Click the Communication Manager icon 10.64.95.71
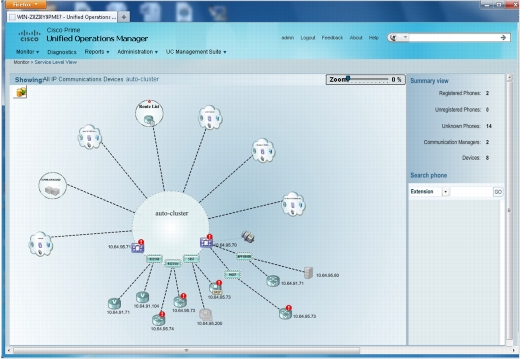This screenshot has width=521, height=361. pyautogui.click(x=137, y=247)
